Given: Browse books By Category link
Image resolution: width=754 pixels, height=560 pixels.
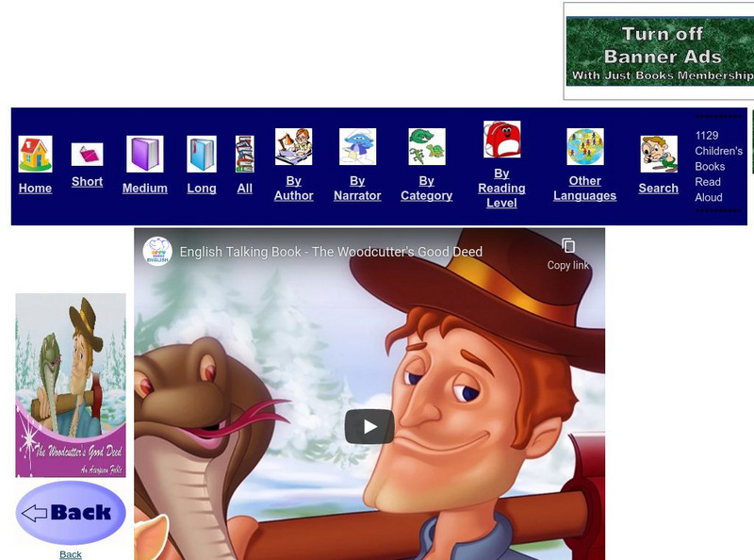Looking at the screenshot, I should click(x=427, y=189).
